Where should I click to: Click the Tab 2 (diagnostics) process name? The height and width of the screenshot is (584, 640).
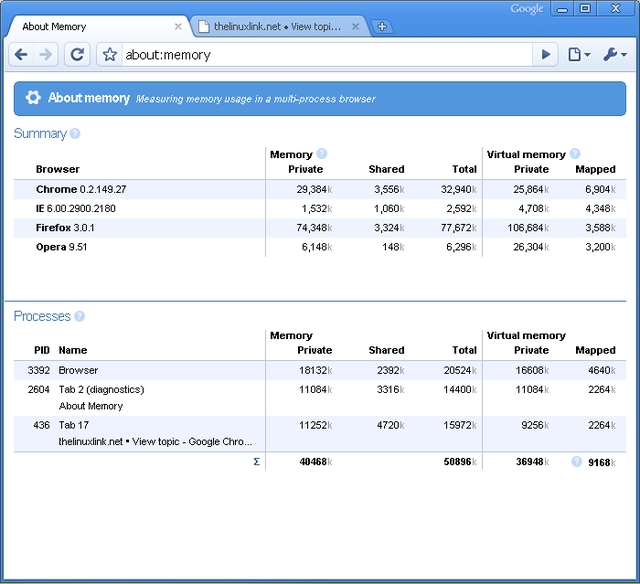coord(102,390)
